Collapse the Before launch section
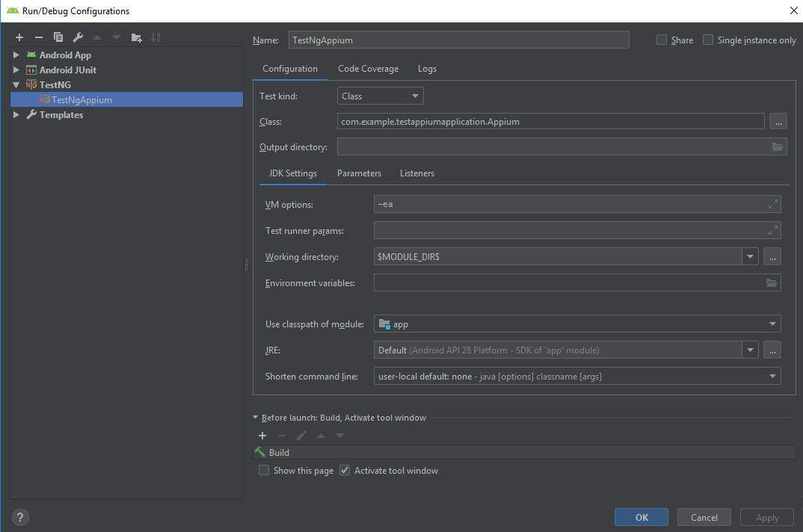 coord(255,417)
